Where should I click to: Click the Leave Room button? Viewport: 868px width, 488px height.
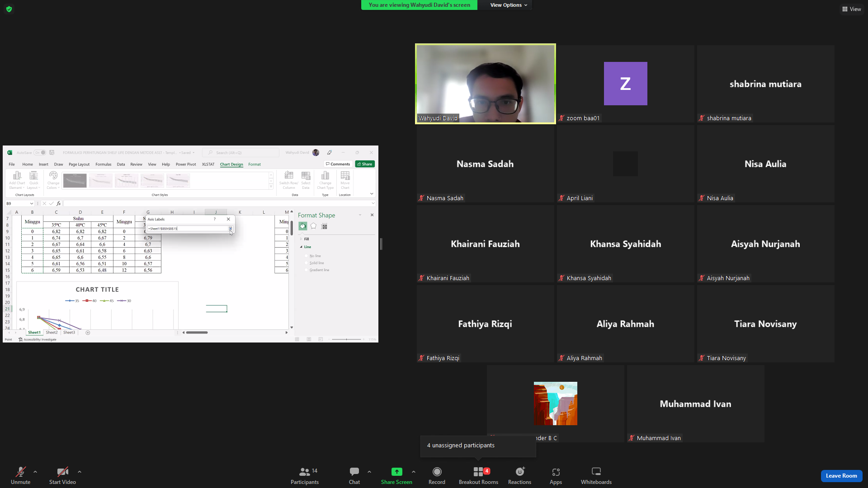(x=841, y=476)
